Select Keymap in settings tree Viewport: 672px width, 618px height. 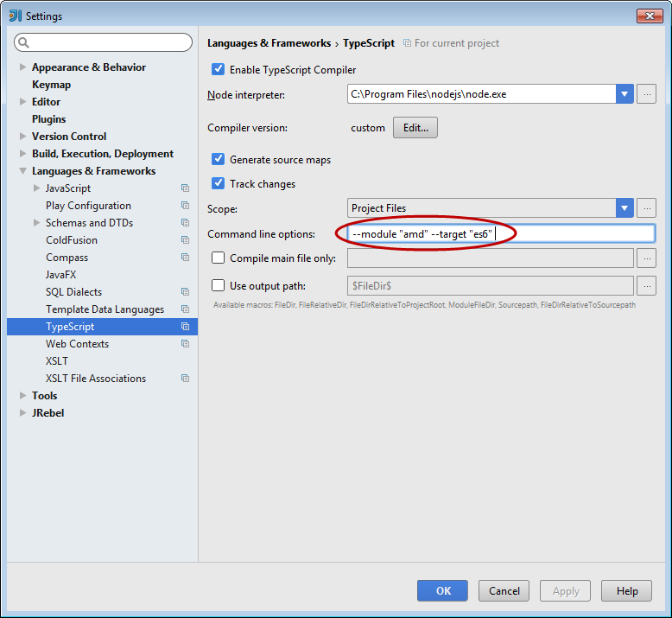coord(52,85)
